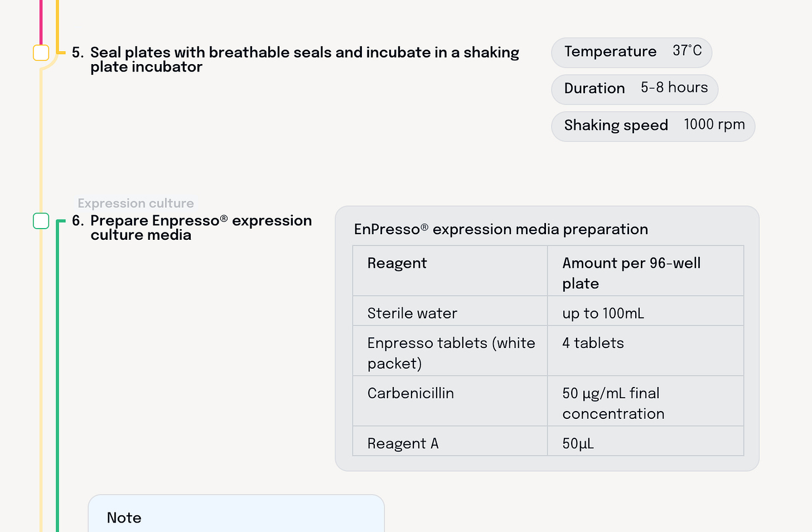Click the Note box heading

124,518
